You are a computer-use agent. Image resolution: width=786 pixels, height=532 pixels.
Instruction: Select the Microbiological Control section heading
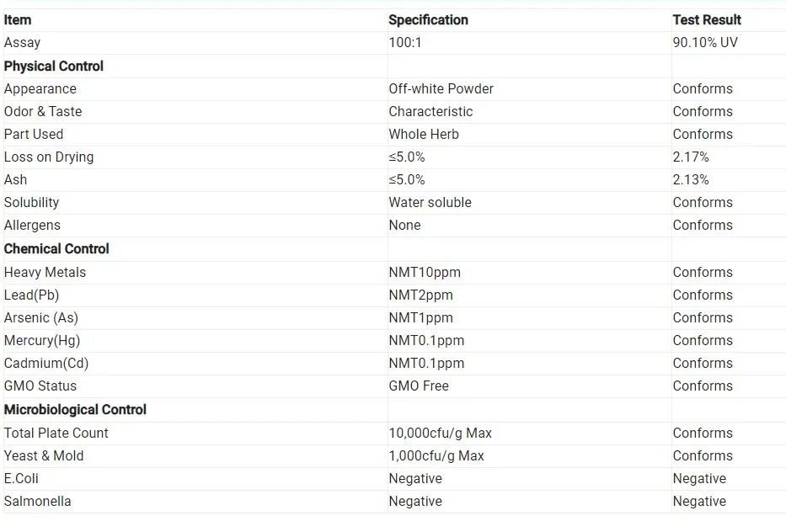click(75, 409)
